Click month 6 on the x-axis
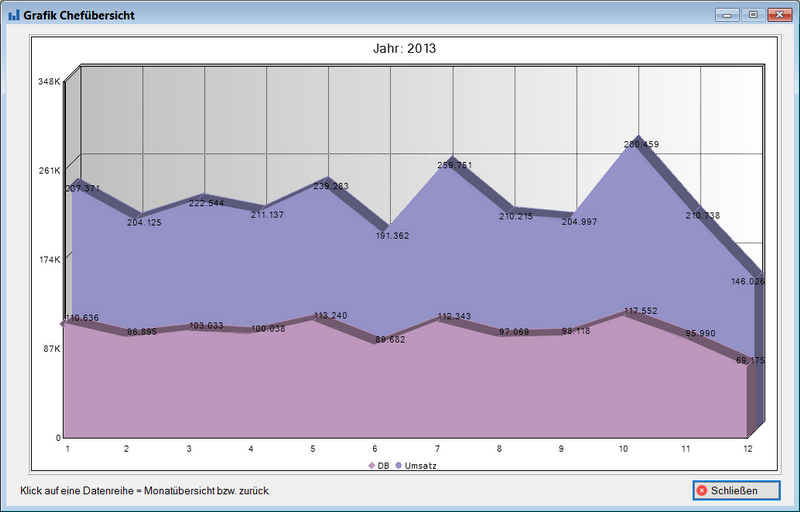 (x=375, y=450)
